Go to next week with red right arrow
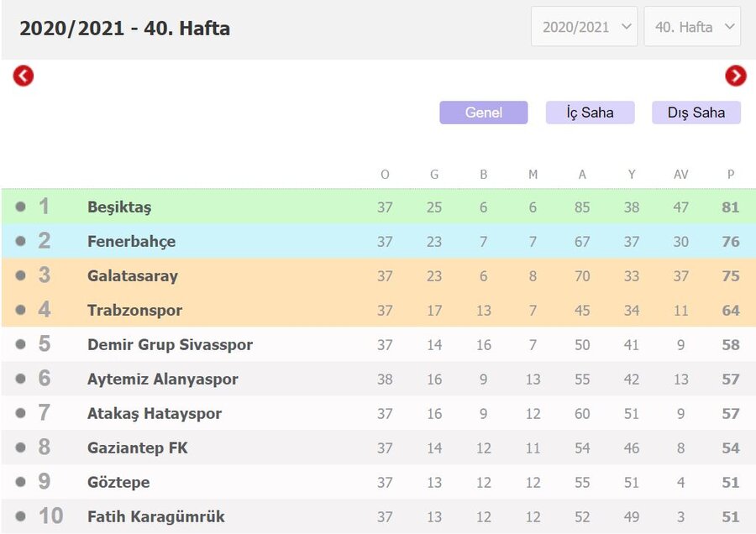Screen dimensions: 756x534 pyautogui.click(x=736, y=76)
